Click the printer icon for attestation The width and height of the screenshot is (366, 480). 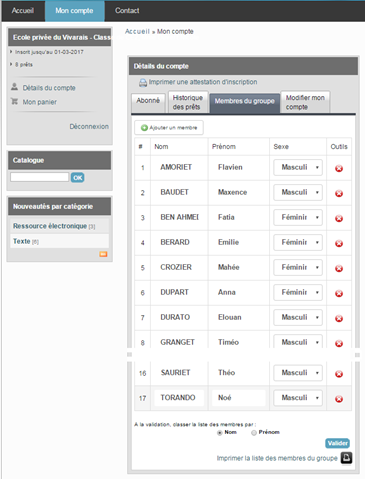(143, 82)
